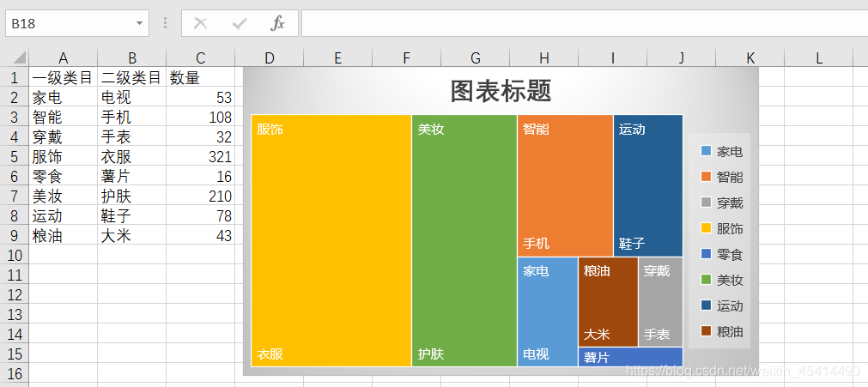This screenshot has height=387, width=868.
Task: Click the 穿戴 legend color swatch
Action: click(x=706, y=203)
